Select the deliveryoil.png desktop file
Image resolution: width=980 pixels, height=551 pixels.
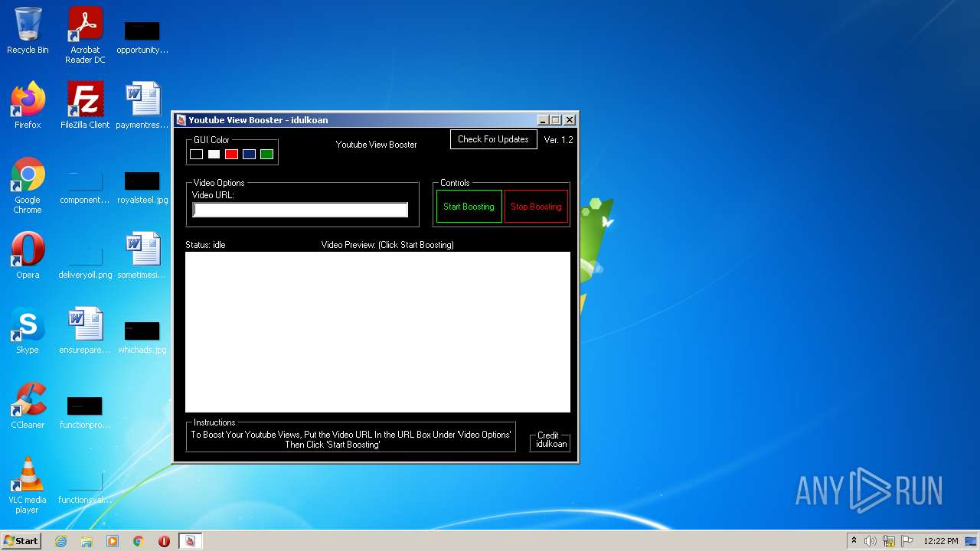coord(85,262)
